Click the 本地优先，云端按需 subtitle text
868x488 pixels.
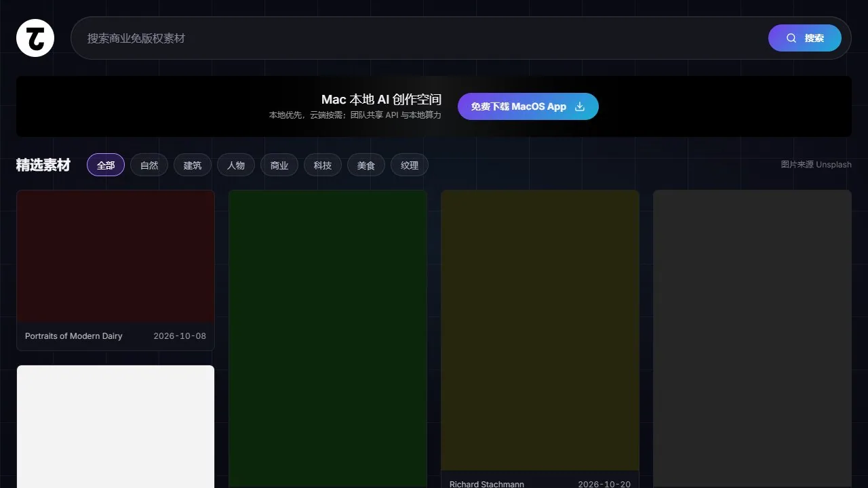pyautogui.click(x=355, y=115)
